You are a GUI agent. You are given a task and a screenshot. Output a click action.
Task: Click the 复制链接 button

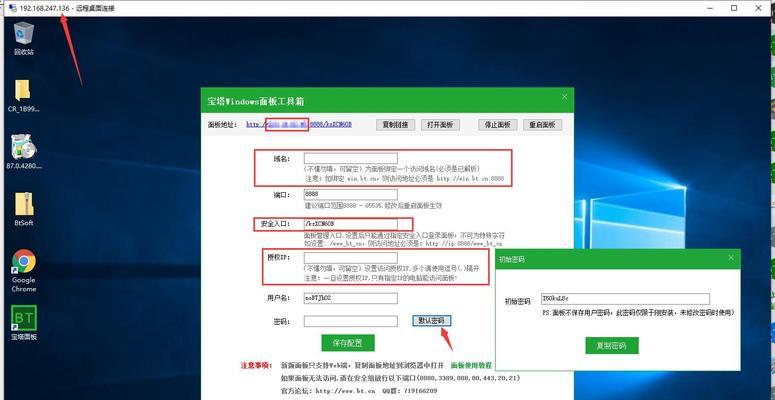pyautogui.click(x=395, y=125)
